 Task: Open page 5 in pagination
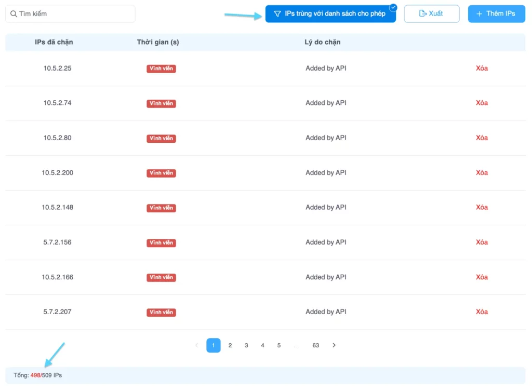279,345
